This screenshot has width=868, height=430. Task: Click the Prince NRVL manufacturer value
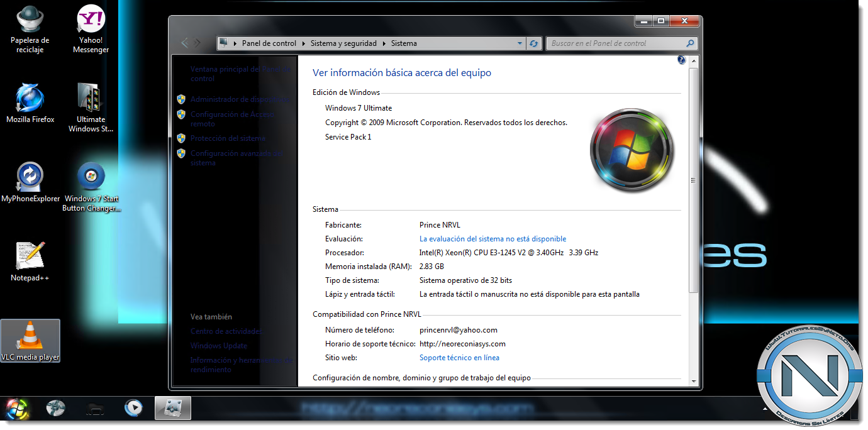coord(440,225)
